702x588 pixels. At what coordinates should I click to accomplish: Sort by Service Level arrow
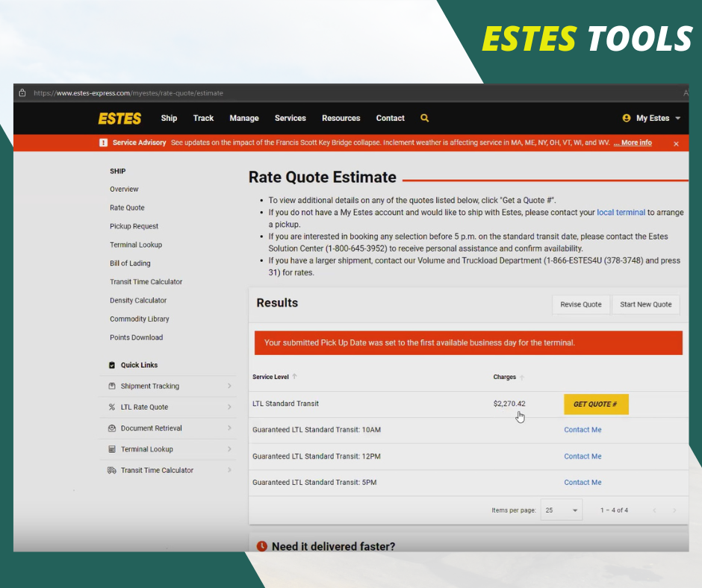(x=294, y=376)
